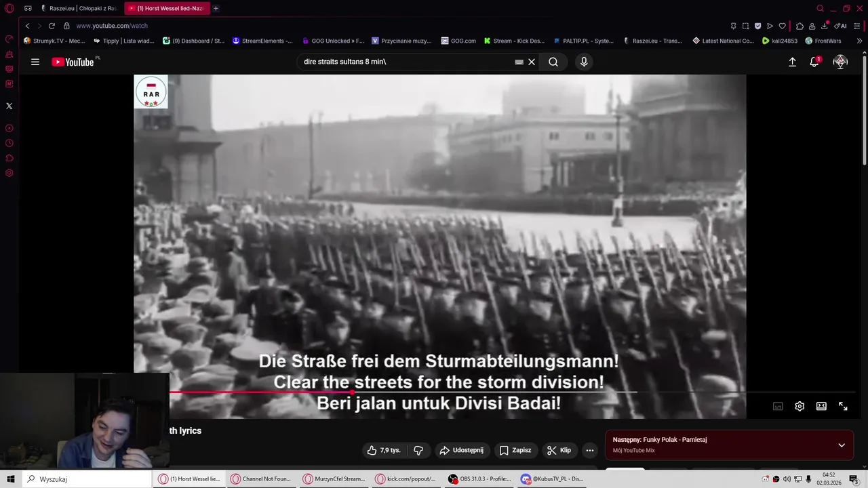Open browser downloads icon
The width and height of the screenshot is (868, 488).
pyautogui.click(x=824, y=26)
